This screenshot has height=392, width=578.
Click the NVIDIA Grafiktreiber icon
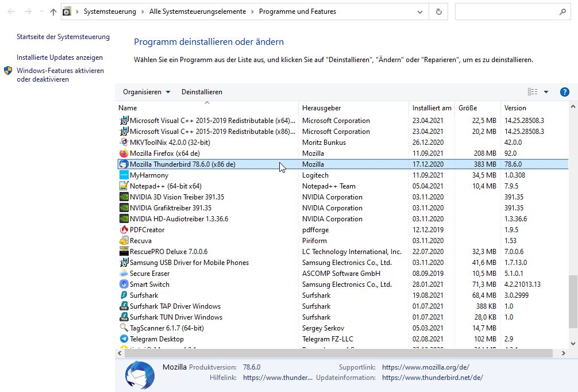tap(124, 208)
